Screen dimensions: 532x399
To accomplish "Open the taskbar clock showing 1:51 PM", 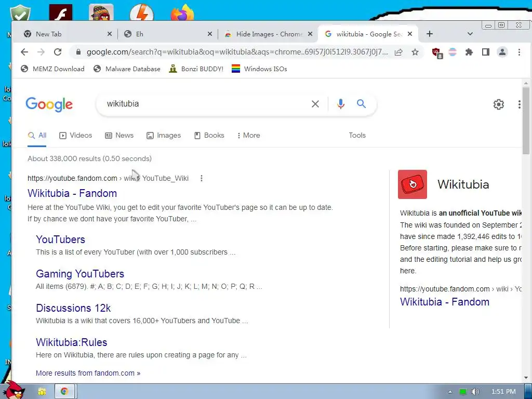I will [x=503, y=392].
